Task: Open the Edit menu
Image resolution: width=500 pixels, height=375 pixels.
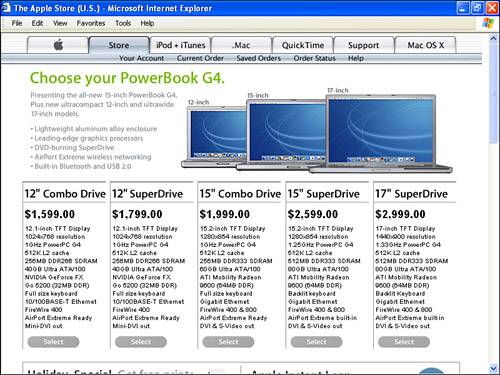Action: tap(37, 23)
